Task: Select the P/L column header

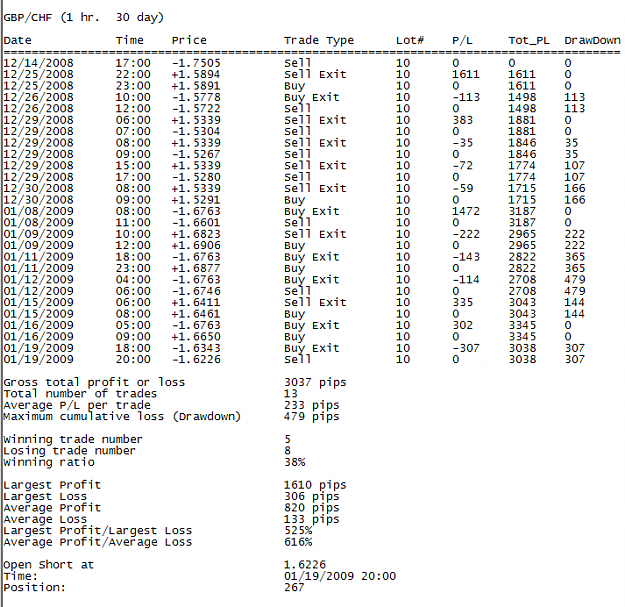Action: click(x=462, y=41)
